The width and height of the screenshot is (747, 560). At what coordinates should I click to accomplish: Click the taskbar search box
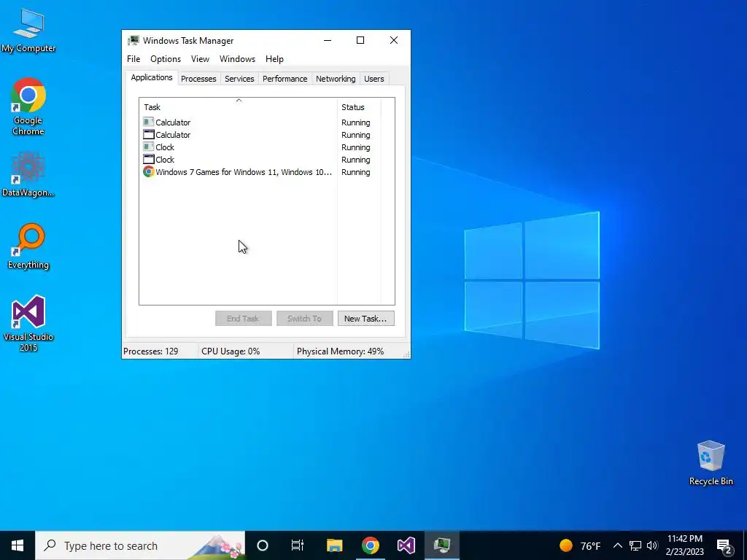pos(140,545)
